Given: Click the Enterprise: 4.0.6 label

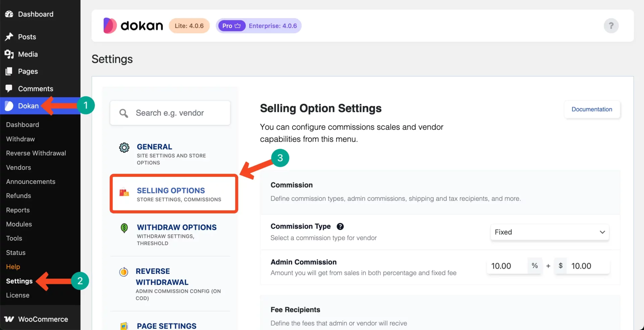Looking at the screenshot, I should coord(273,26).
